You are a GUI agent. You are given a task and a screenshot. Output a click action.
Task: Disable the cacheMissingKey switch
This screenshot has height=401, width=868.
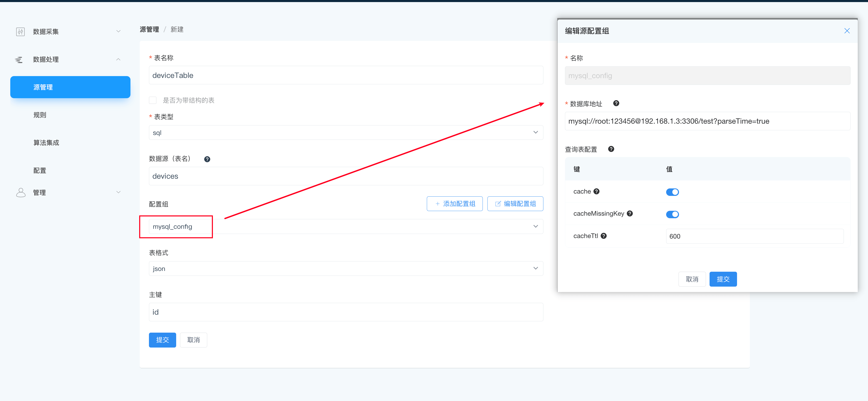[x=672, y=214]
